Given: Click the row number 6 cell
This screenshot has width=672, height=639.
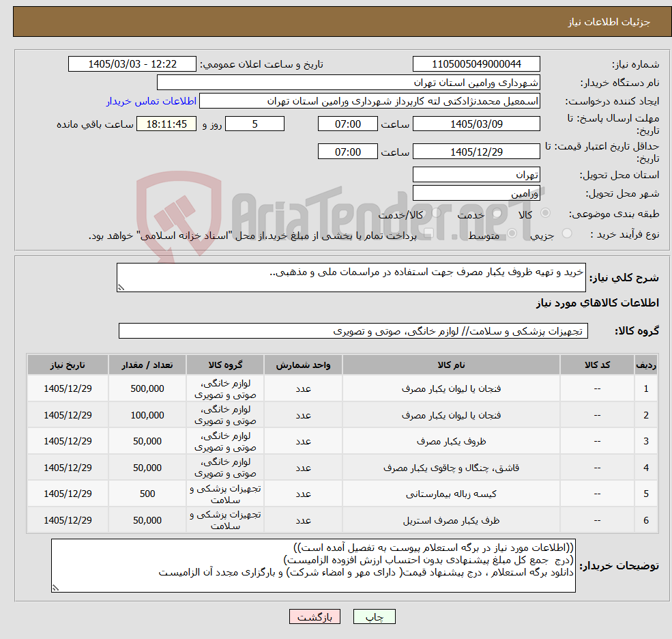Looking at the screenshot, I should coord(646,520).
